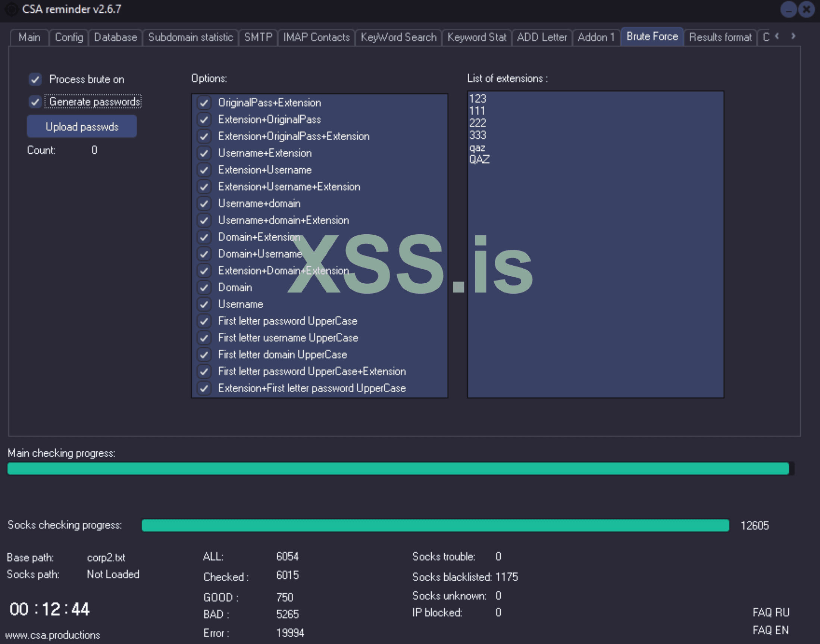Disable Username+domain option

[x=204, y=204]
